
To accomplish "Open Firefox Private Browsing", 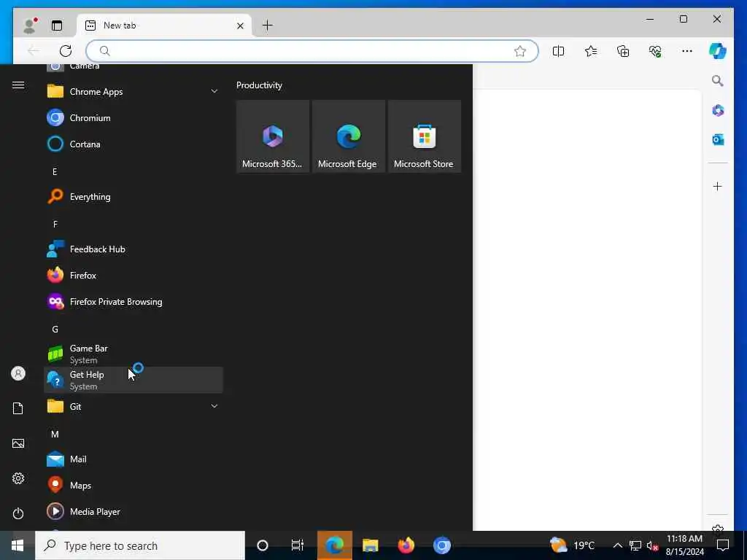I will [133, 301].
